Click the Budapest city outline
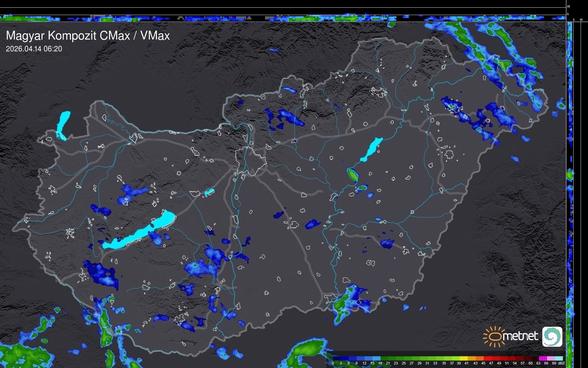588x368 pixels. click(x=251, y=161)
